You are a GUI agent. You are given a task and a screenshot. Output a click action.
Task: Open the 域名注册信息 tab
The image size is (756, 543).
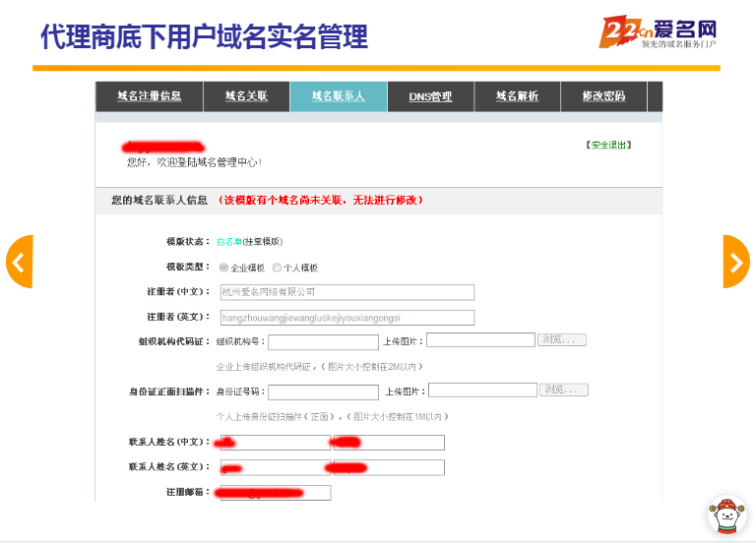(149, 96)
